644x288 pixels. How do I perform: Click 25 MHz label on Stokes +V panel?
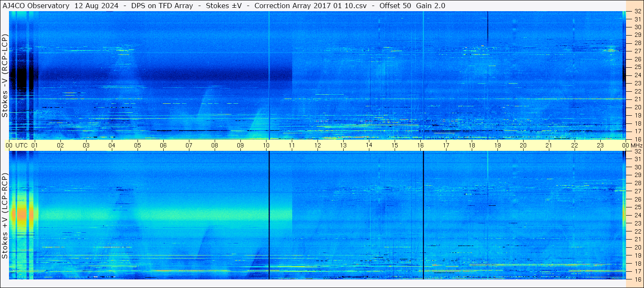(x=637, y=207)
